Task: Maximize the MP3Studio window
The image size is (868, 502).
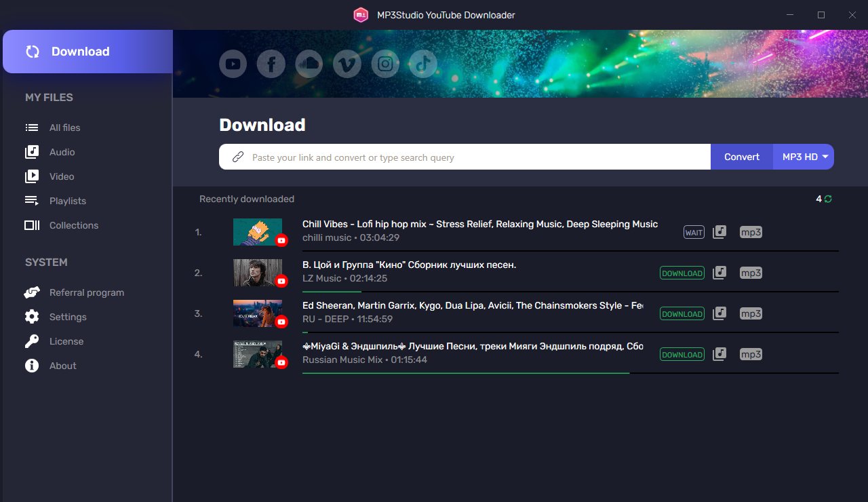Action: point(821,15)
